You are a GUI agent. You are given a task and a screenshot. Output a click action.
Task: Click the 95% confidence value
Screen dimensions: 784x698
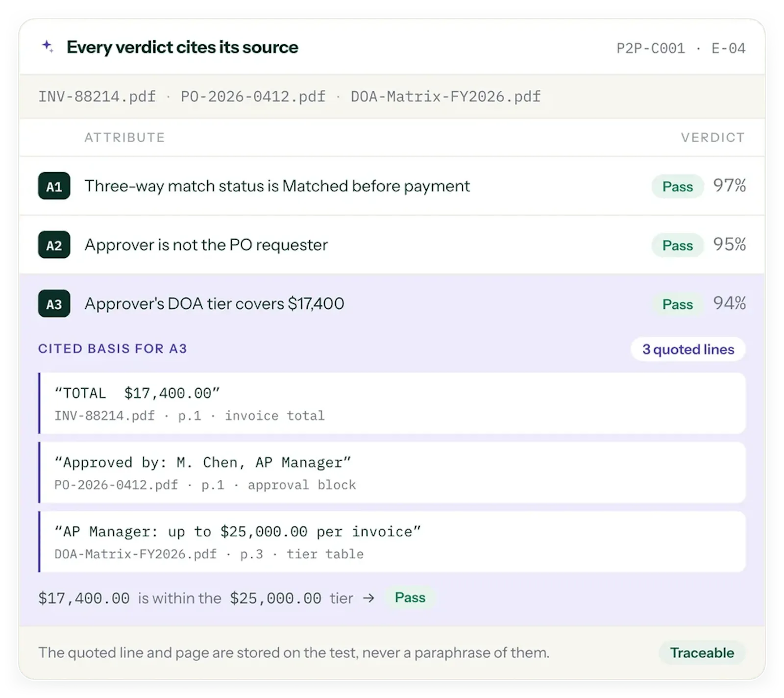pyautogui.click(x=729, y=244)
